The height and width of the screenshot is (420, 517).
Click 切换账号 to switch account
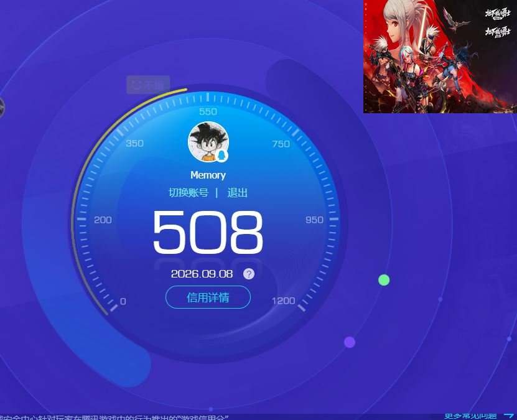pos(189,192)
